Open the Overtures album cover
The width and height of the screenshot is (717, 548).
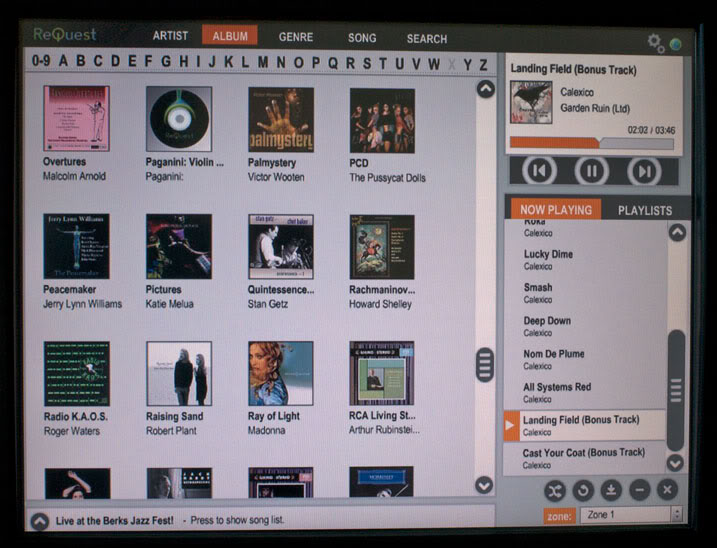[76, 118]
